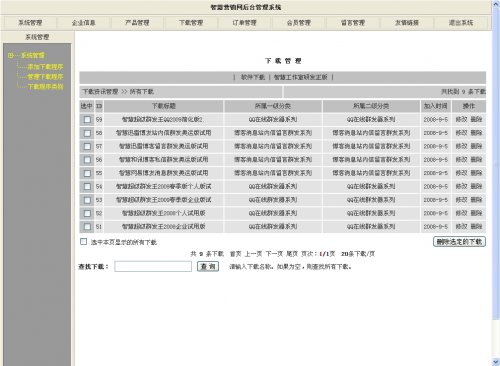Click the 删除选定的下载 button
500x366 pixels.
point(459,242)
